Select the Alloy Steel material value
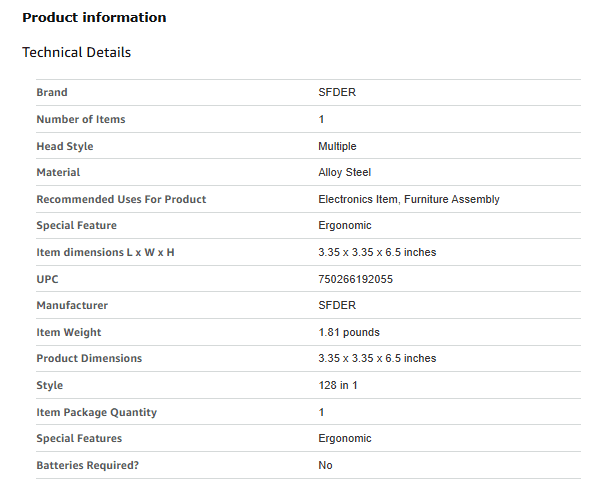 [345, 172]
